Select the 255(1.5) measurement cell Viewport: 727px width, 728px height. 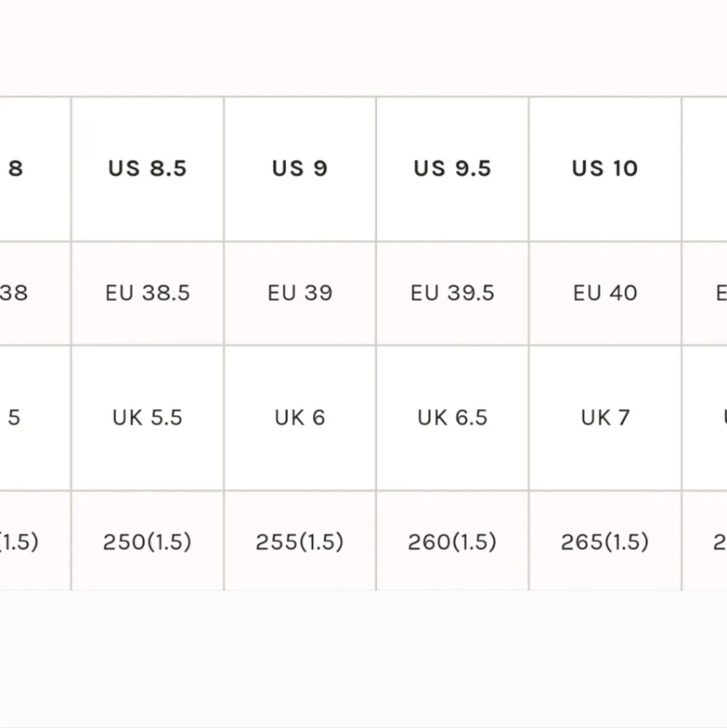point(300,542)
